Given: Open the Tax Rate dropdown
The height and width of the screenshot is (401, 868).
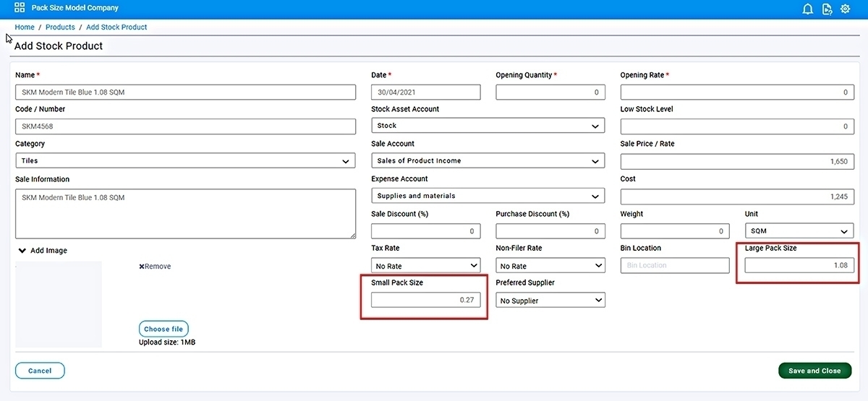Looking at the screenshot, I should pyautogui.click(x=425, y=266).
